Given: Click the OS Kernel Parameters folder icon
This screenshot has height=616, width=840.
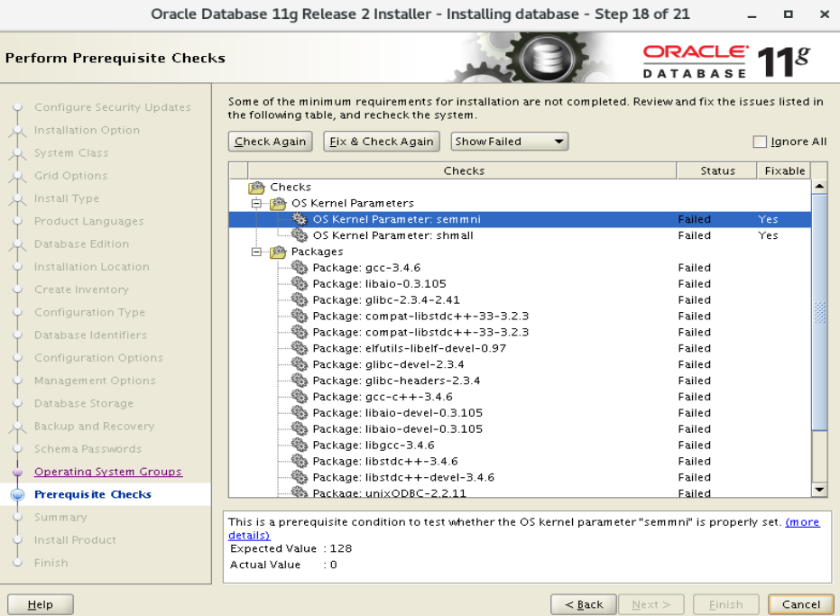Looking at the screenshot, I should tap(278, 204).
